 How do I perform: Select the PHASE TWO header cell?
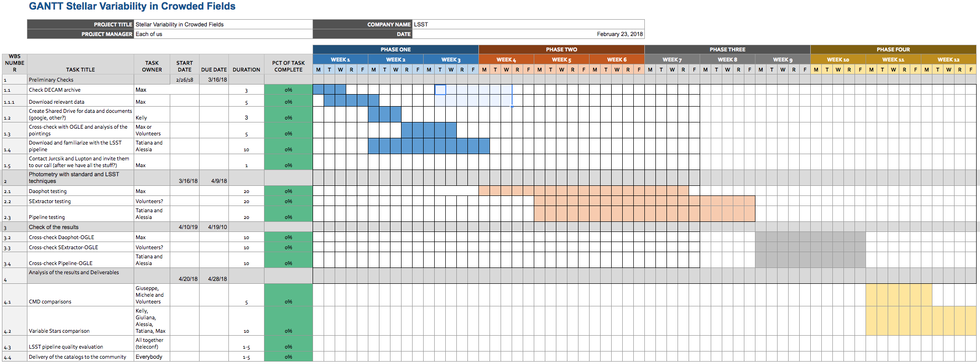pos(561,49)
